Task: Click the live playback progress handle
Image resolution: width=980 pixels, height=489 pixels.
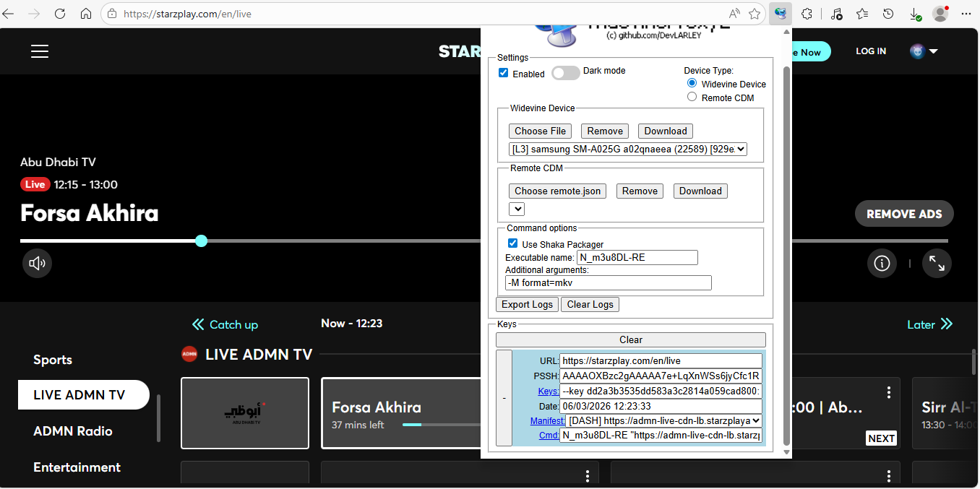Action: [202, 241]
